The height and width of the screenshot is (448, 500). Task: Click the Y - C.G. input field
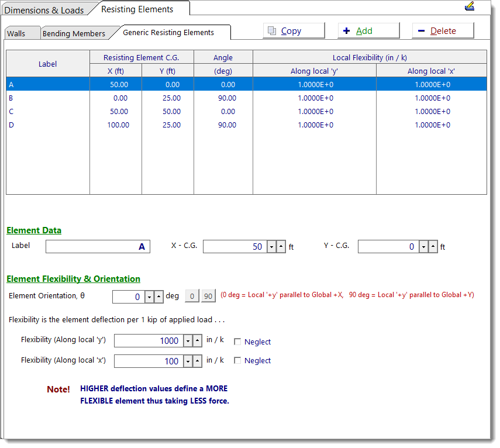tap(388, 247)
